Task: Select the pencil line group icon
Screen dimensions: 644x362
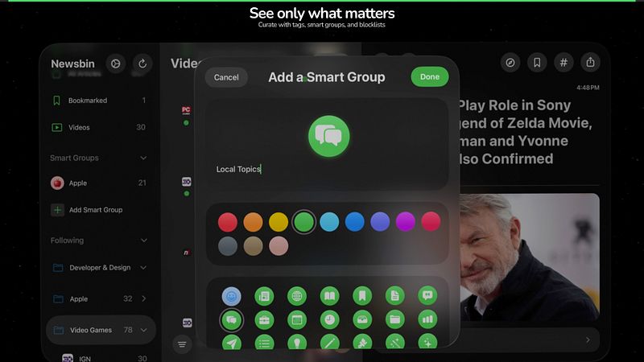Action: click(329, 342)
